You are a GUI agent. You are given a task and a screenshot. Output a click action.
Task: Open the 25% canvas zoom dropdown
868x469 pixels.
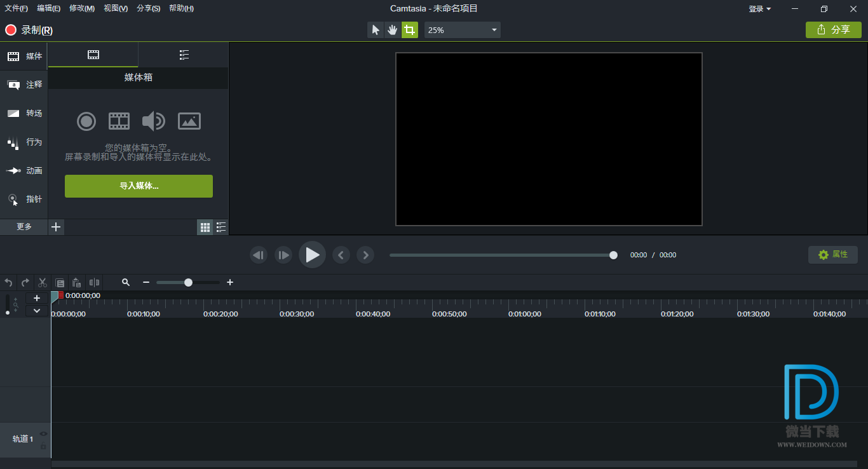(x=463, y=30)
